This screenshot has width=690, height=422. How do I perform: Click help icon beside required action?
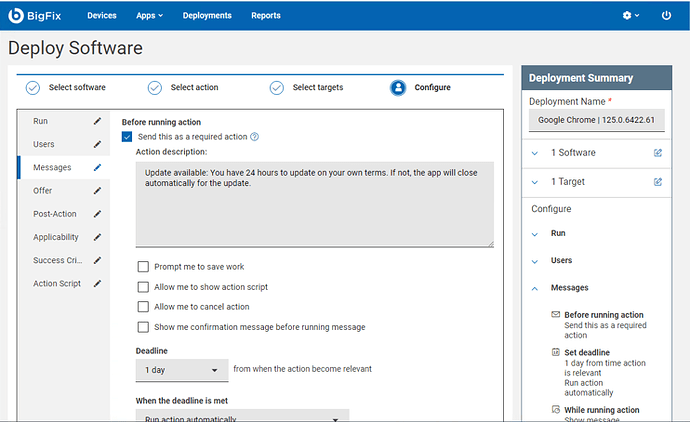coord(255,137)
